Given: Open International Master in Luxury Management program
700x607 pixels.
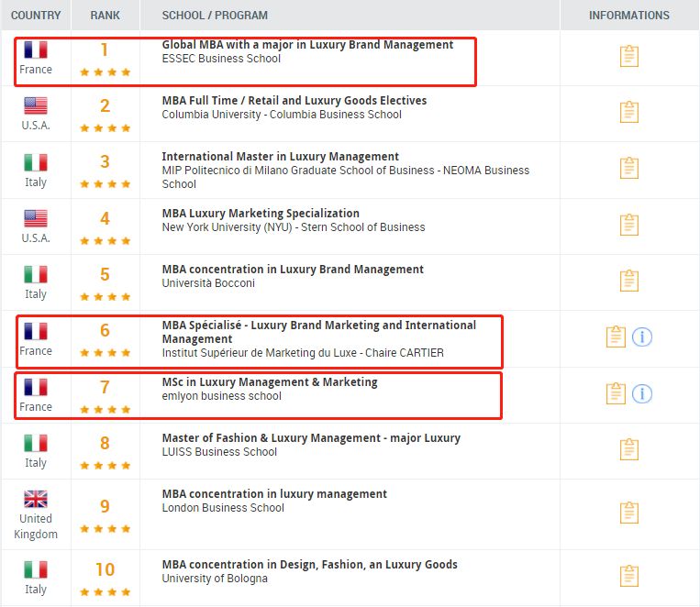Looking at the screenshot, I should click(x=280, y=156).
